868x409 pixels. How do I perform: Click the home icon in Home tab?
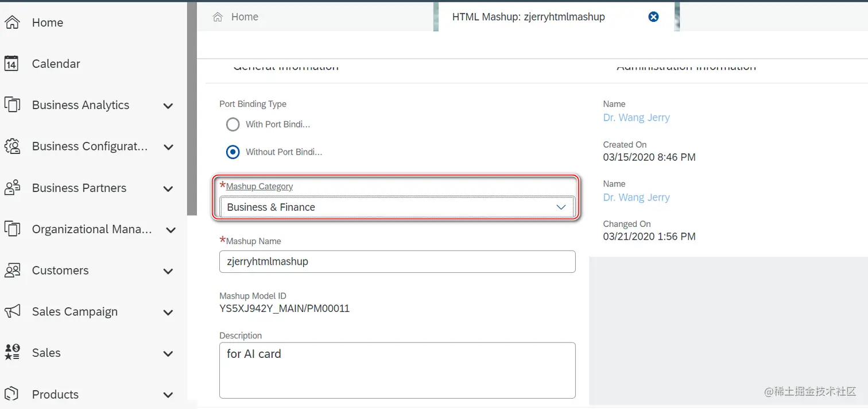tap(218, 17)
